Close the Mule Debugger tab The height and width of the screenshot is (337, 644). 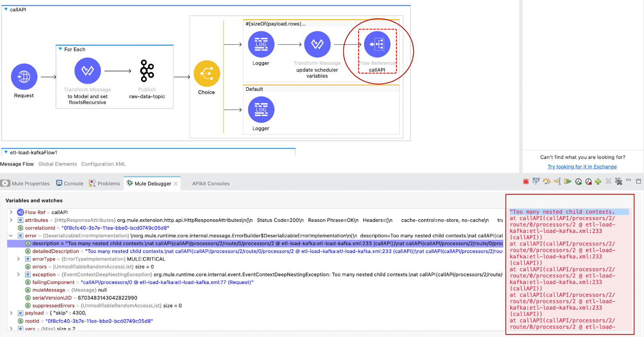(x=175, y=184)
